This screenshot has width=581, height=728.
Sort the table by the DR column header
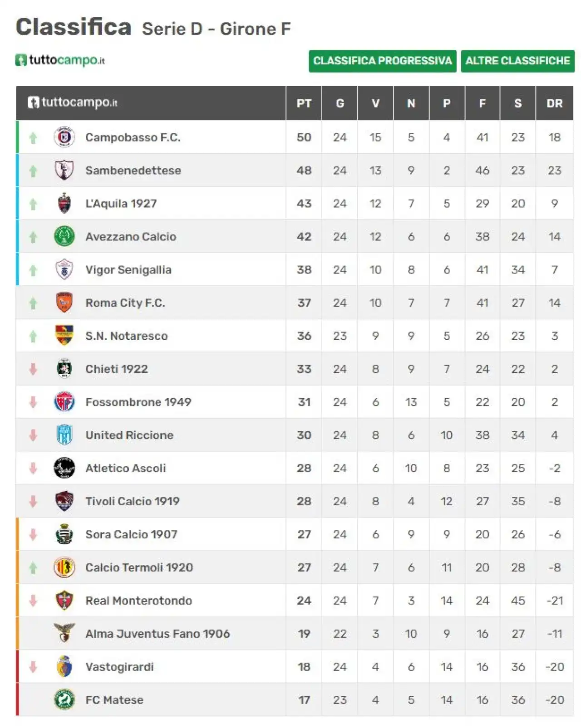(554, 103)
